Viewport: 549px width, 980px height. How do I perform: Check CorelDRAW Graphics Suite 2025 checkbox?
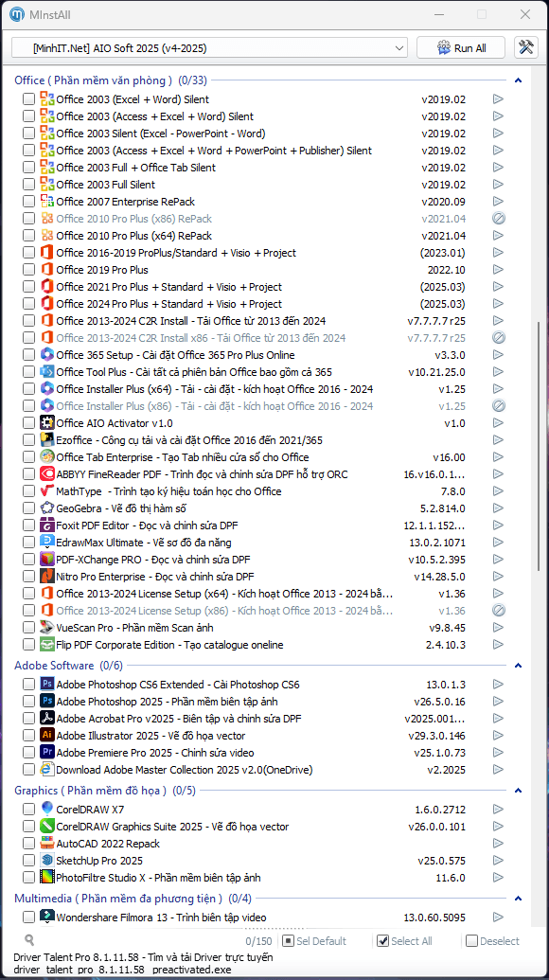click(x=28, y=827)
